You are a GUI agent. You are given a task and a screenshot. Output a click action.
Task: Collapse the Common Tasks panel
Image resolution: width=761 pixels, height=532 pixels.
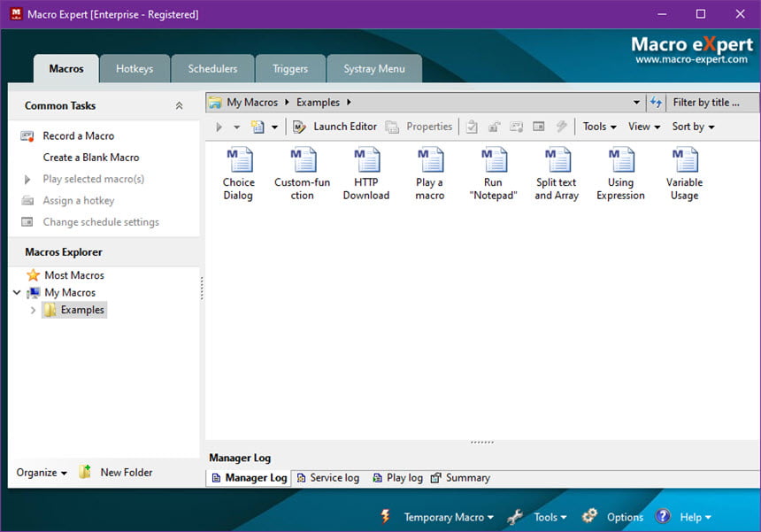click(179, 106)
